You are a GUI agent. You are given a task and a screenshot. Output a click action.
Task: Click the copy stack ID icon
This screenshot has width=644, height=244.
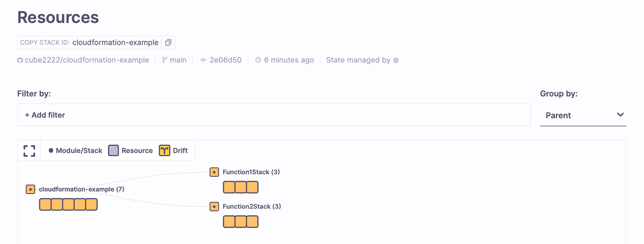tap(168, 42)
